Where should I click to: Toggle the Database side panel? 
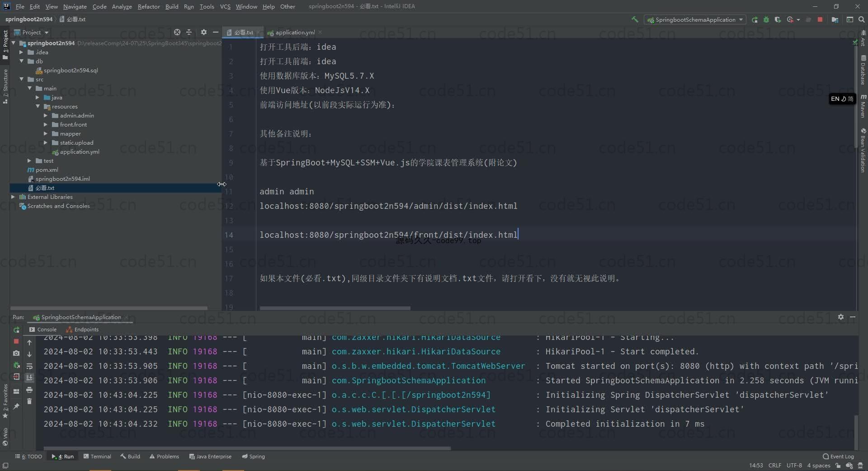[863, 70]
